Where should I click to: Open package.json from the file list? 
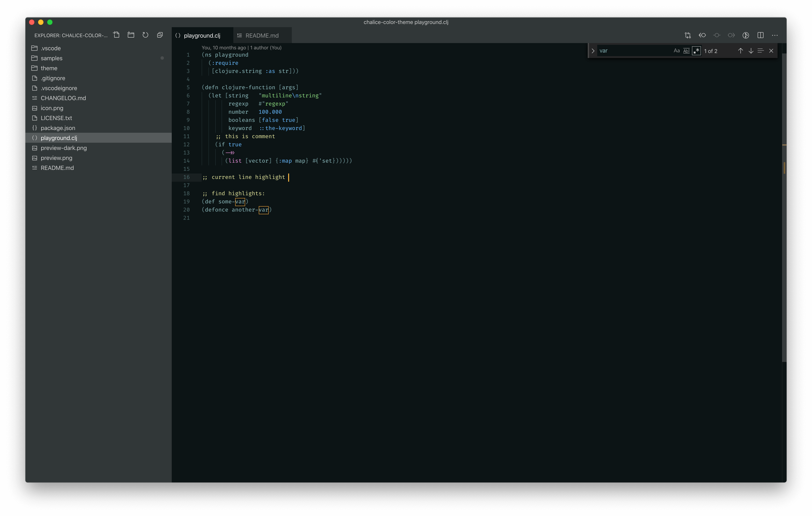[x=58, y=128]
